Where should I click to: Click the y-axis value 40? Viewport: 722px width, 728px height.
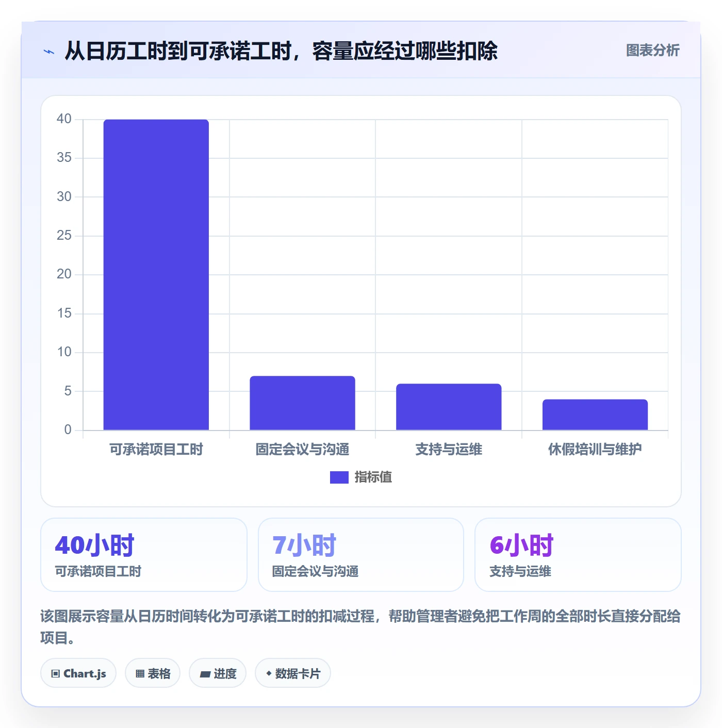point(64,119)
